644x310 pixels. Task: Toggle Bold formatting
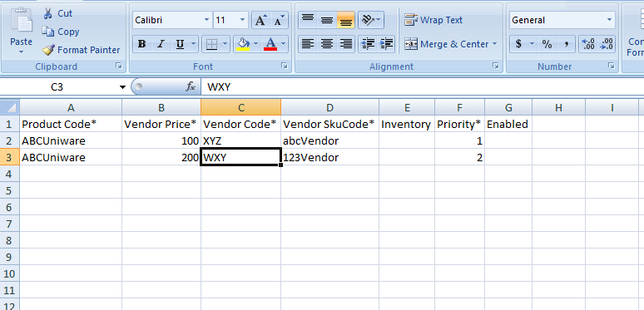(x=141, y=44)
